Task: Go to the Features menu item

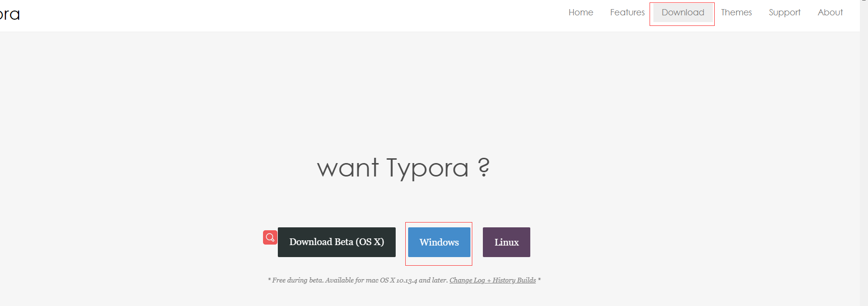Action: coord(627,12)
